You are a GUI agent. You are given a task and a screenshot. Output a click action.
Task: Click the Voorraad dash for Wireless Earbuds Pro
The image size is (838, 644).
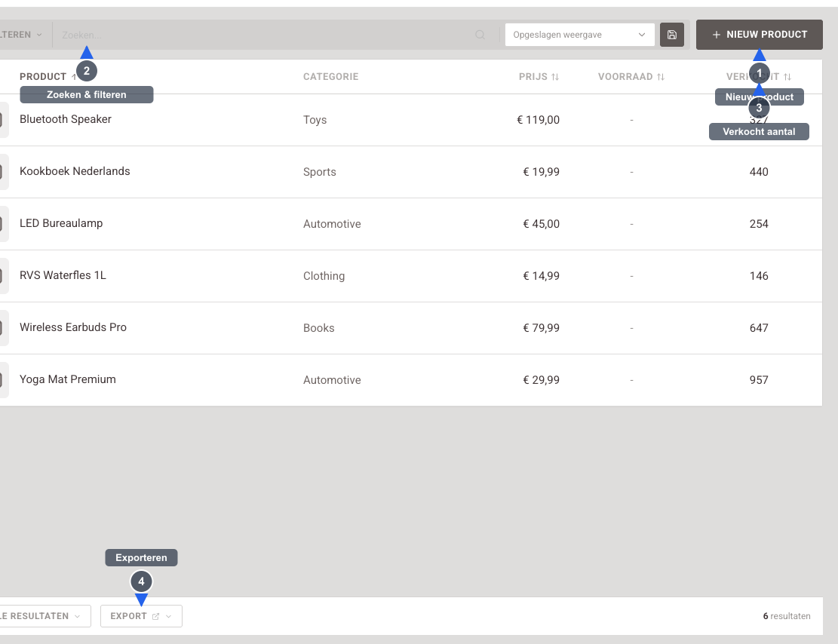point(632,328)
